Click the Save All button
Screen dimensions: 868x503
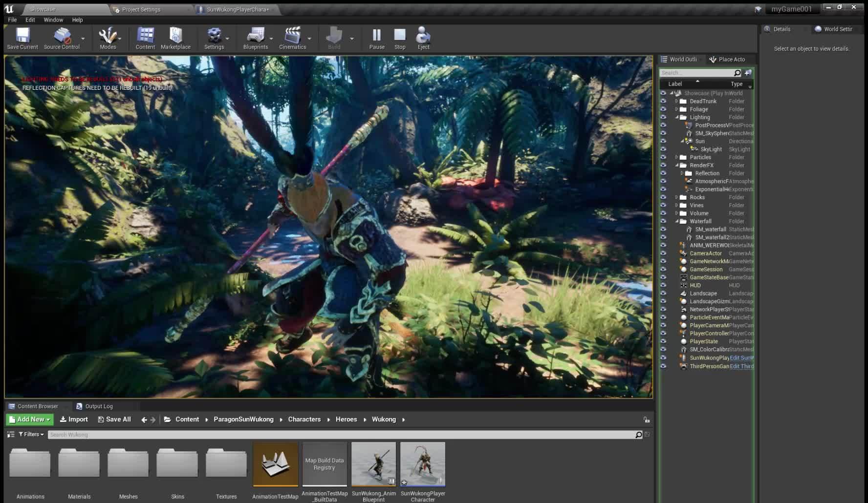[114, 419]
